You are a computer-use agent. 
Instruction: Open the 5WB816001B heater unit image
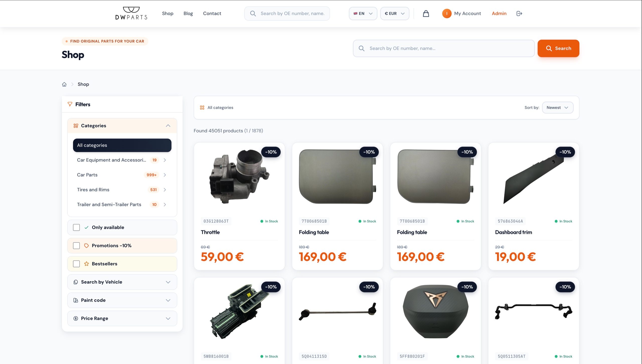239,311
